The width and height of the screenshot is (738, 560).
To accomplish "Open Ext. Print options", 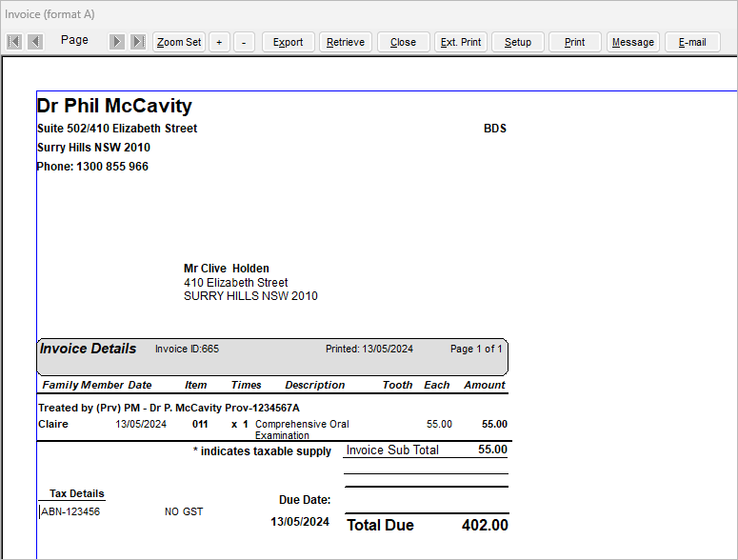I will pos(461,42).
